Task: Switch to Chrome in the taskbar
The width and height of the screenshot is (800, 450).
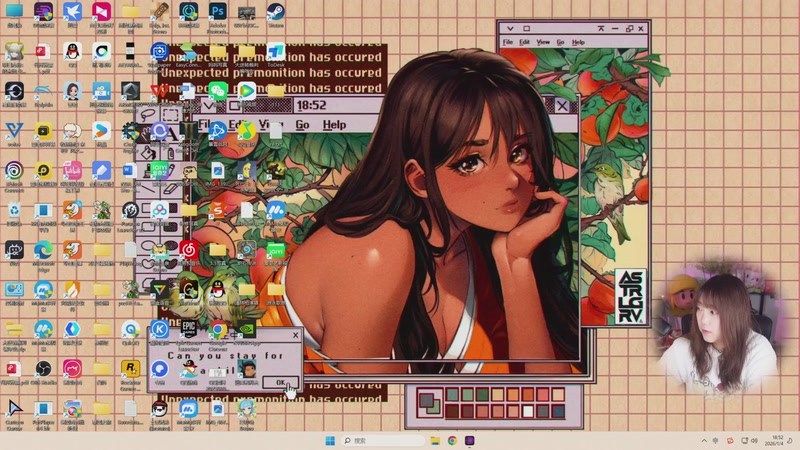Action: tap(453, 440)
